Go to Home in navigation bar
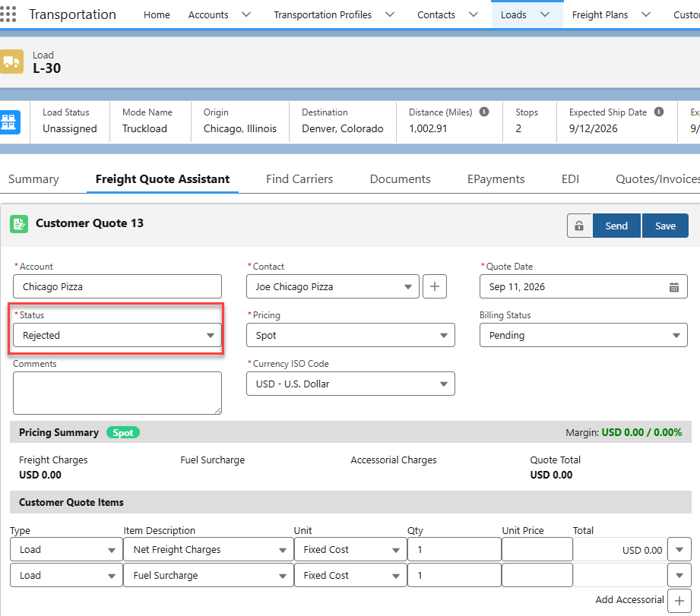Viewport: 700px width, 616px height. click(x=157, y=14)
